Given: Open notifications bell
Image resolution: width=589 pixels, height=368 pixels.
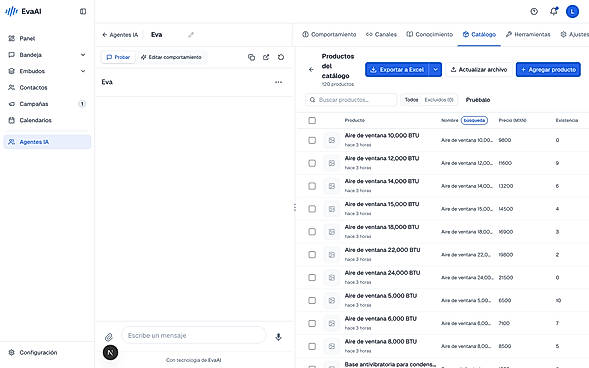Looking at the screenshot, I should (x=554, y=11).
